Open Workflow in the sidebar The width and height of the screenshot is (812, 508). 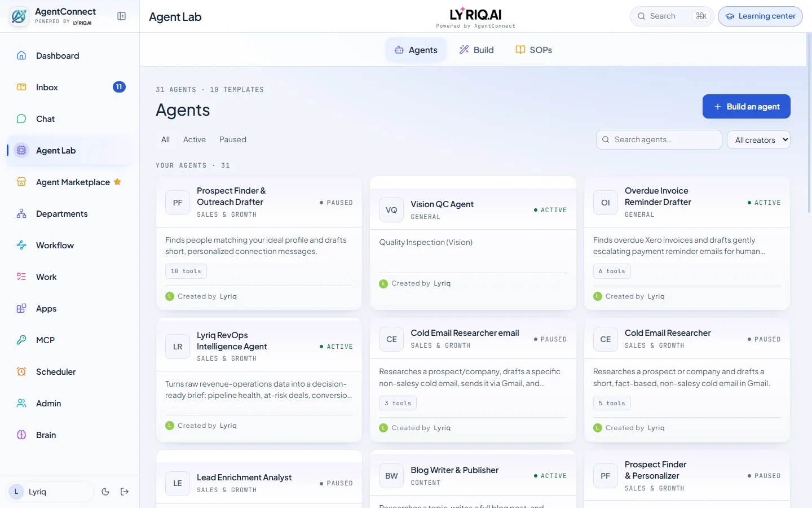pos(70,246)
